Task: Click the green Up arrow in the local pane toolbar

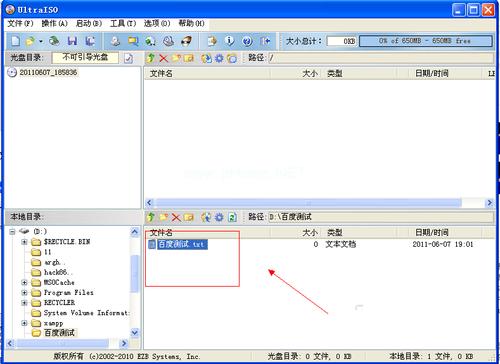Action: (x=151, y=217)
